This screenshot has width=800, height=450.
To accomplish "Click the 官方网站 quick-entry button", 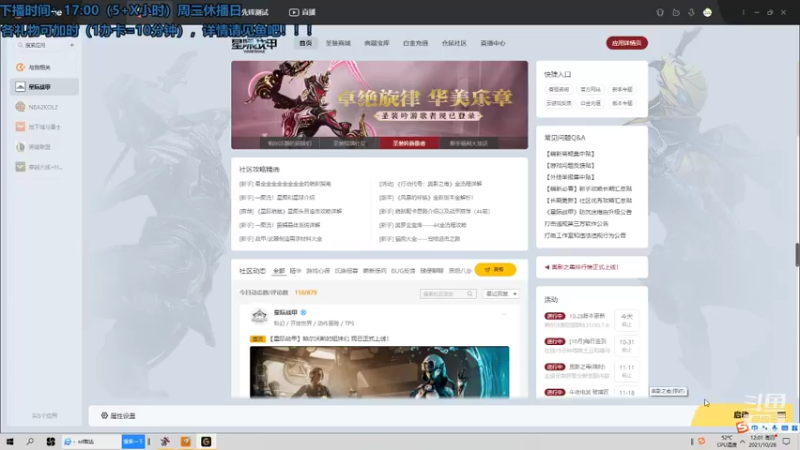I will [590, 89].
